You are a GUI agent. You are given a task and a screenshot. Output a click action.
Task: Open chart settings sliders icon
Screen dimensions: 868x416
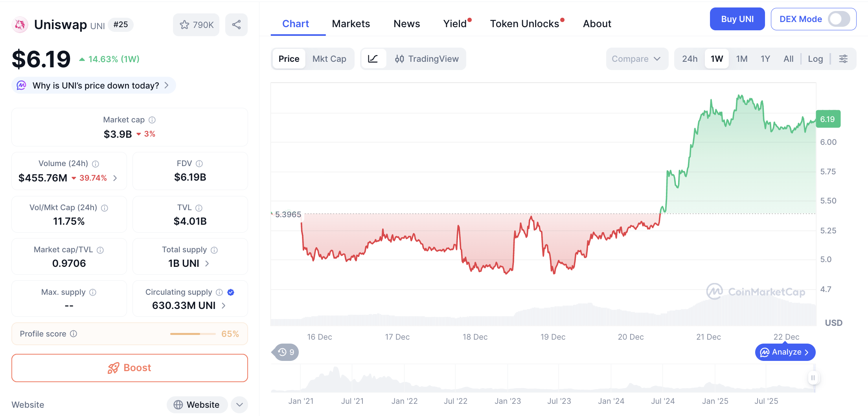point(843,59)
